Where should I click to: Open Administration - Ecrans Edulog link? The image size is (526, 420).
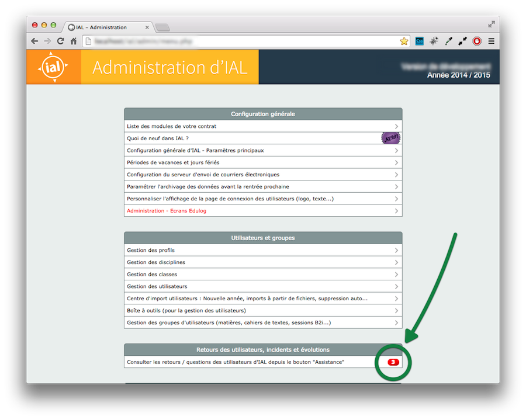(x=166, y=211)
